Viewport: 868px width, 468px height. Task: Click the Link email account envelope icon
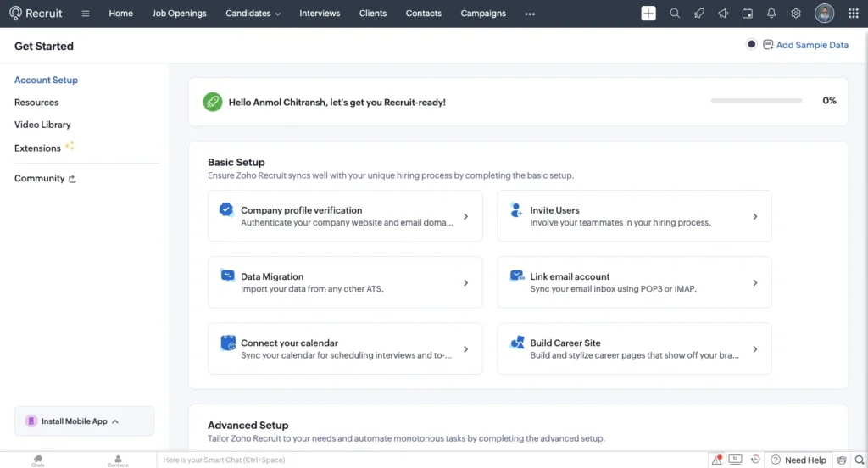pyautogui.click(x=517, y=276)
